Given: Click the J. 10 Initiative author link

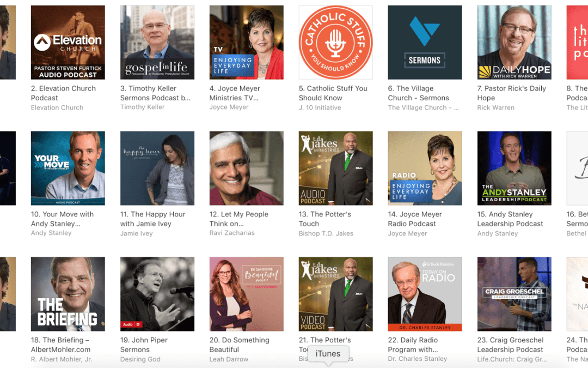Looking at the screenshot, I should tap(320, 107).
